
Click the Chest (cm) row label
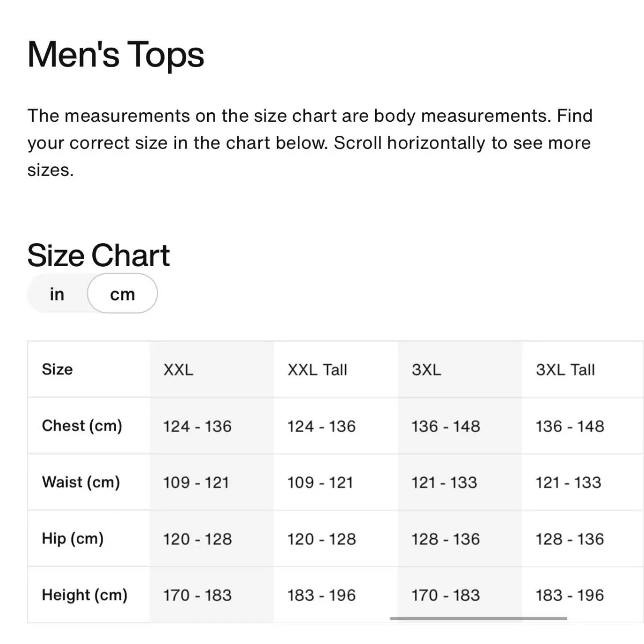point(82,426)
